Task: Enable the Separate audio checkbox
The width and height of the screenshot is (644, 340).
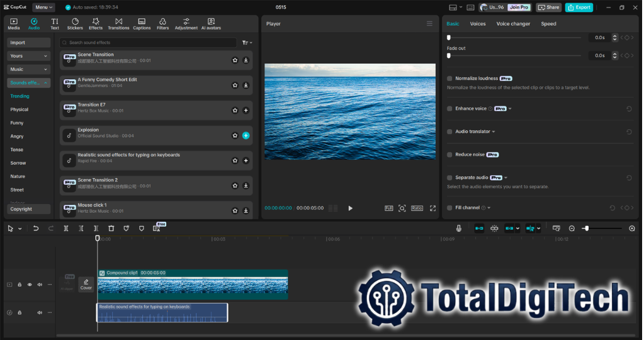Action: 449,178
